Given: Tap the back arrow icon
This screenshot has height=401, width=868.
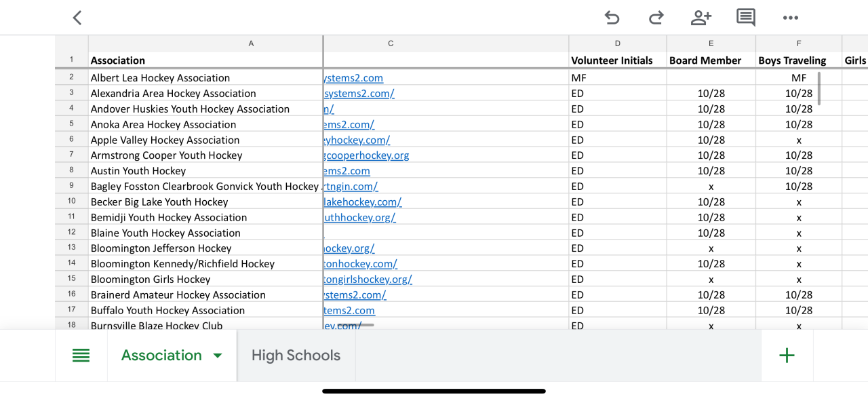Looking at the screenshot, I should pyautogui.click(x=77, y=18).
